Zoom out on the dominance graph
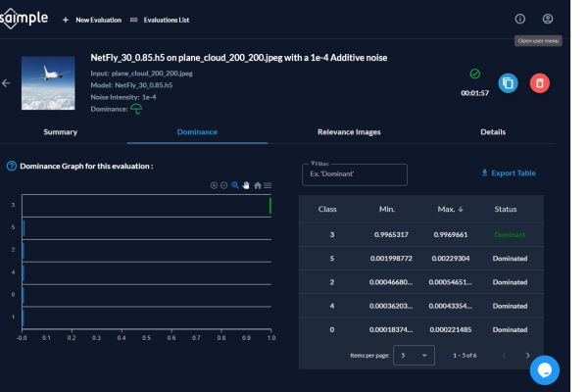Image resolution: width=588 pixels, height=392 pixels. click(x=224, y=185)
